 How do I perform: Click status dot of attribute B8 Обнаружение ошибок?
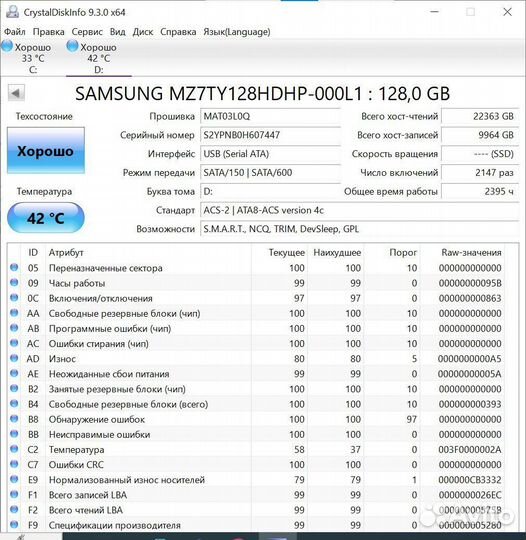[x=14, y=419]
